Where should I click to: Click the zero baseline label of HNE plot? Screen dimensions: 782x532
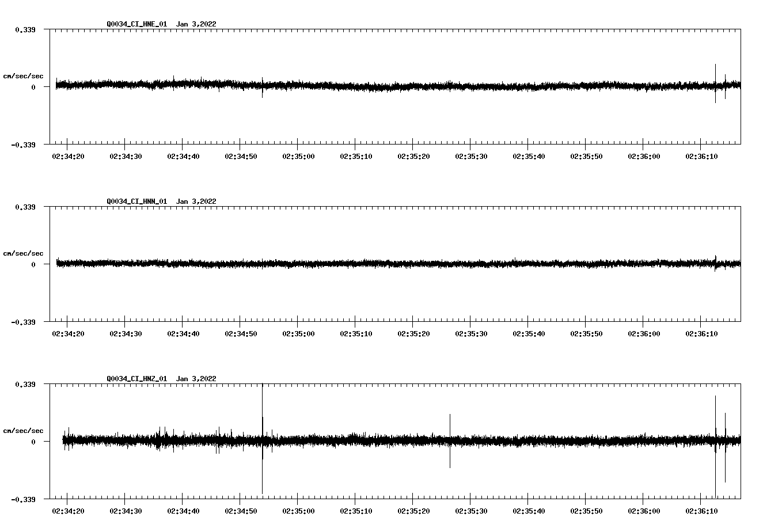click(x=33, y=87)
